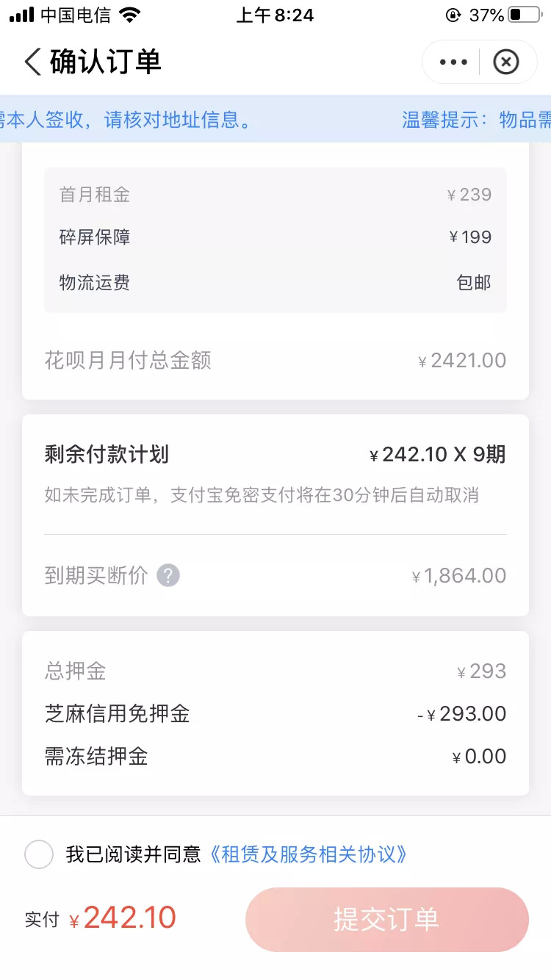
Task: Close the mini program with X icon
Action: tap(505, 62)
